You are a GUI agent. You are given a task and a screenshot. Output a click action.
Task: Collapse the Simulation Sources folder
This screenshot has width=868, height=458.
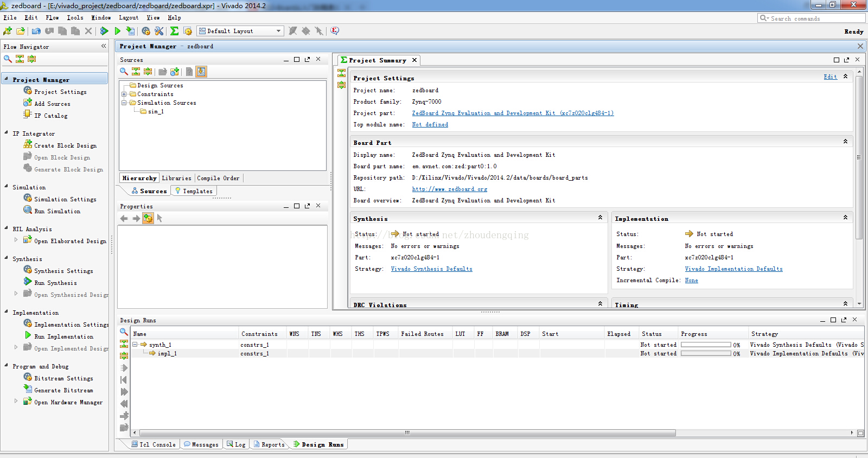pyautogui.click(x=124, y=103)
